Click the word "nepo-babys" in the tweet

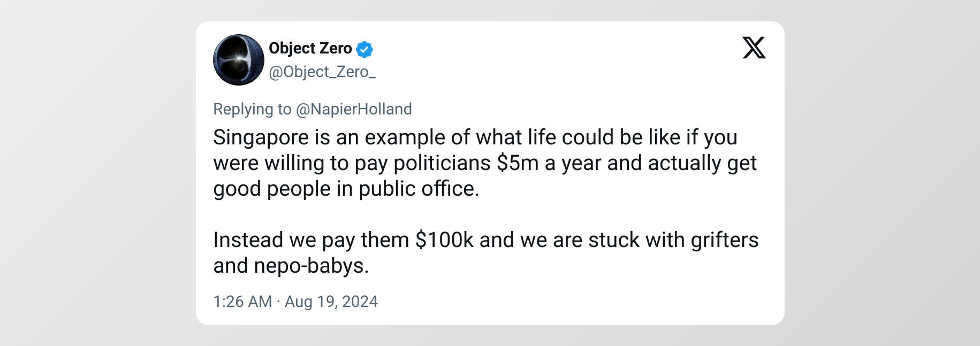(309, 266)
